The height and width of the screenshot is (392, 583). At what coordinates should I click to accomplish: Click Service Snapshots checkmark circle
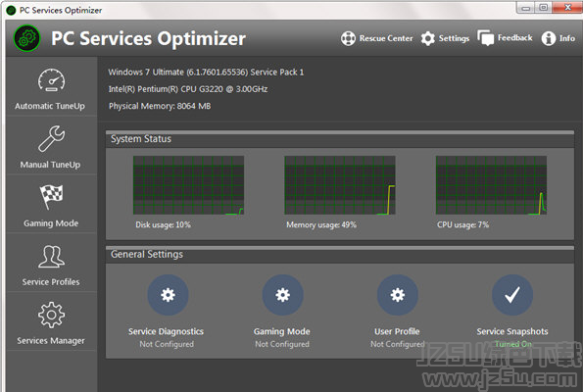512,295
